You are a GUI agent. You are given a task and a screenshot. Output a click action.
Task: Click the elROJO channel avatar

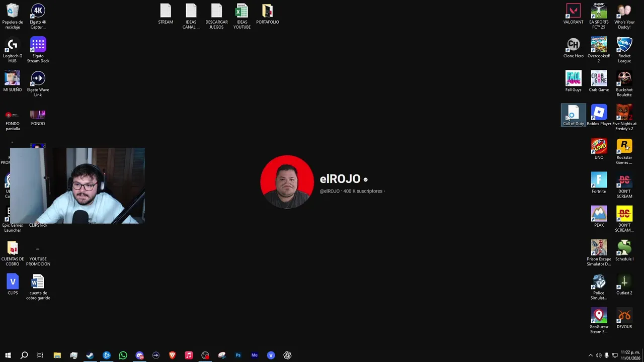point(287,182)
